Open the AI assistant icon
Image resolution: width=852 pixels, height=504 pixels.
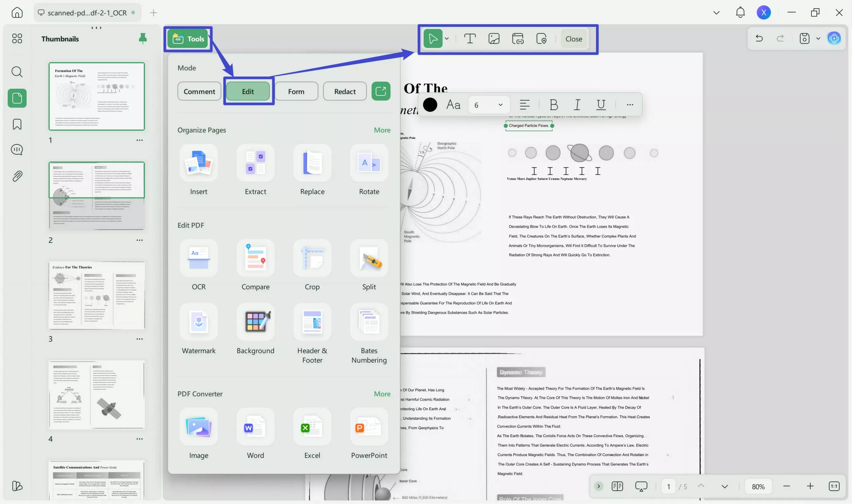835,38
